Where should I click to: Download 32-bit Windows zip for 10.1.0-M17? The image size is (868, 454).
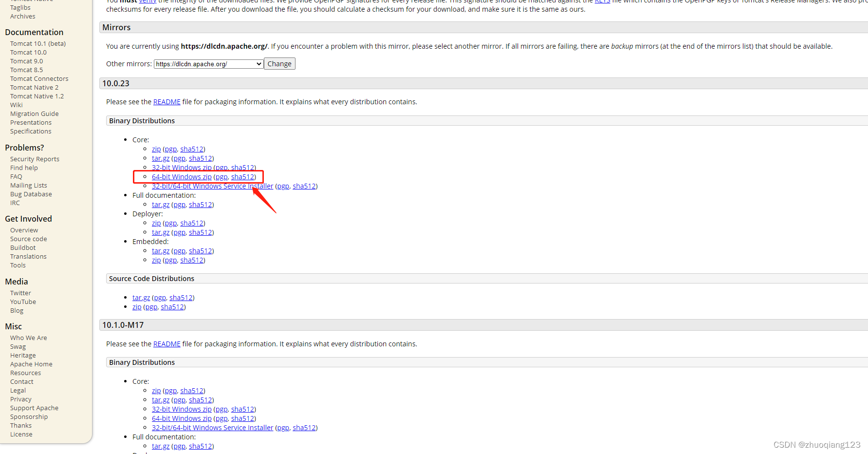point(182,409)
